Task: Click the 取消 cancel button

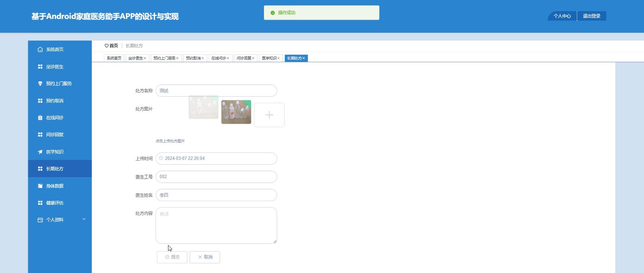Action: (205, 257)
